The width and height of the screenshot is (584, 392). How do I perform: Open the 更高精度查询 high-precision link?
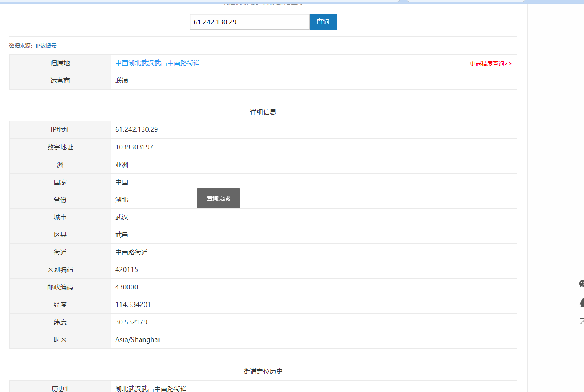(x=490, y=64)
